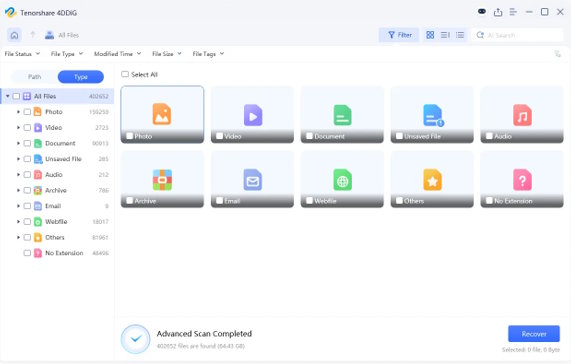
Task: Click the Recover button
Action: 534,334
